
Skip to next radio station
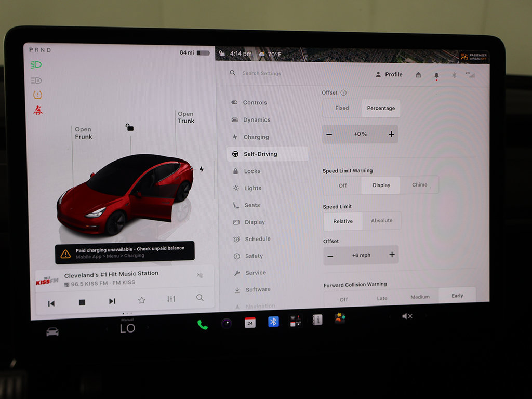(x=112, y=301)
